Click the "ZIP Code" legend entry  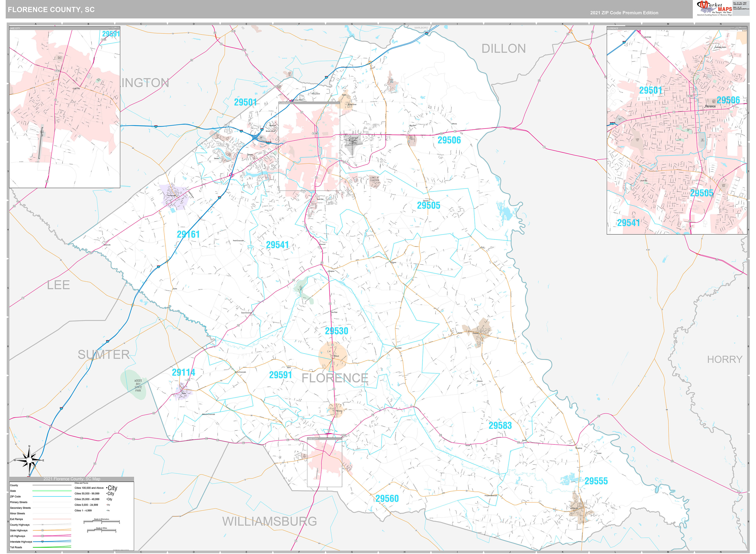[x=15, y=497]
